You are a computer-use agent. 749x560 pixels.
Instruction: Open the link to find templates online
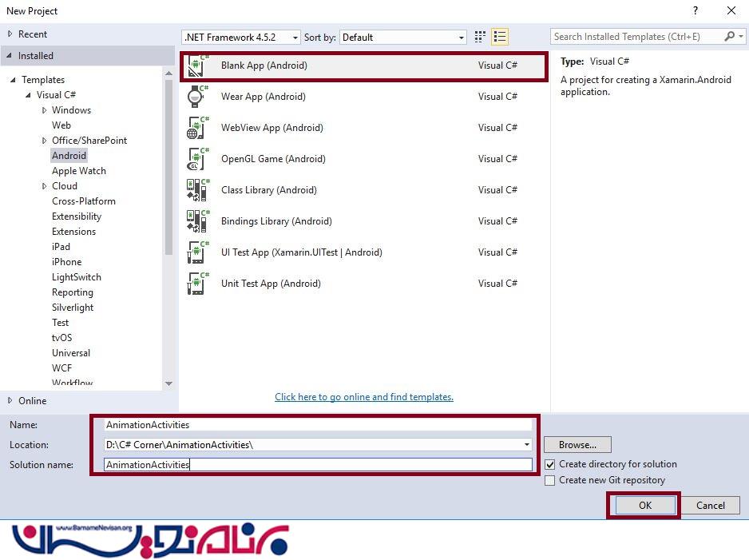(364, 397)
